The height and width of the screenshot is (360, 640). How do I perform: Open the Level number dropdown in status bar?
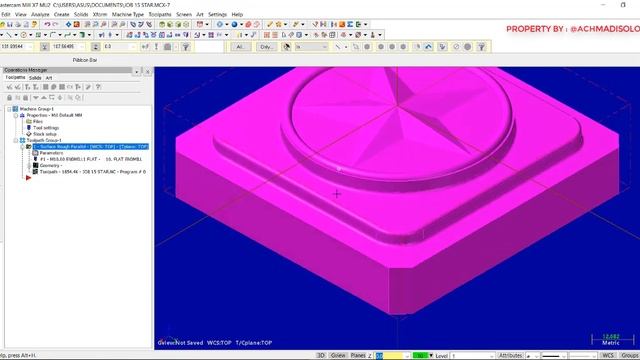click(491, 356)
